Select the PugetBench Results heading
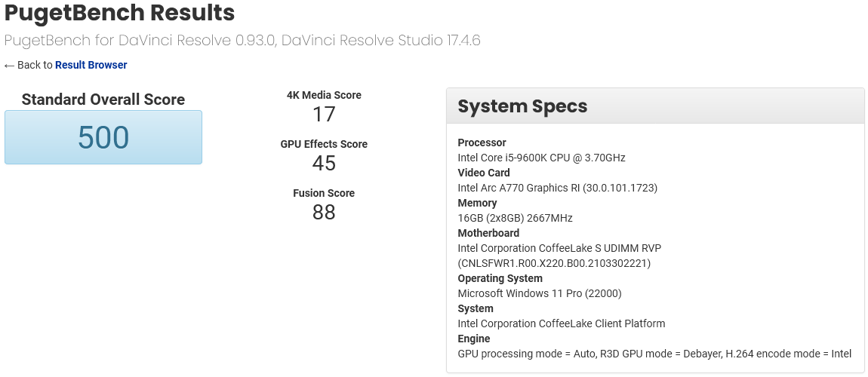Viewport: 868px width, 377px height. coord(119,14)
